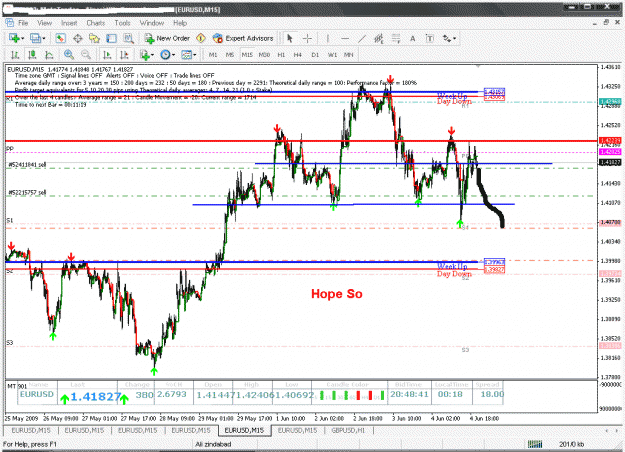Screen dimensions: 625x452
Task: Toggle chart Auto Scroll
Action: [107, 55]
